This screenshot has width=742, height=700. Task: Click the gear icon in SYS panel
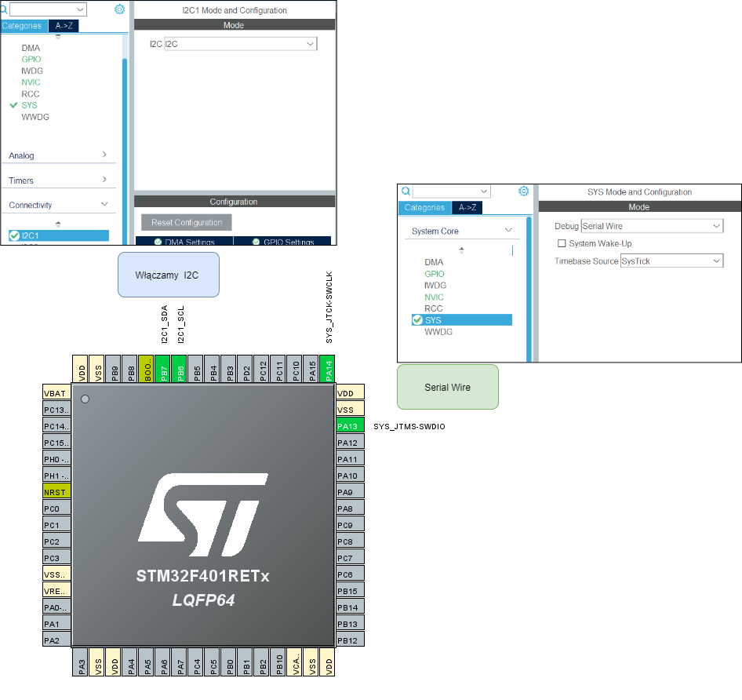524,191
